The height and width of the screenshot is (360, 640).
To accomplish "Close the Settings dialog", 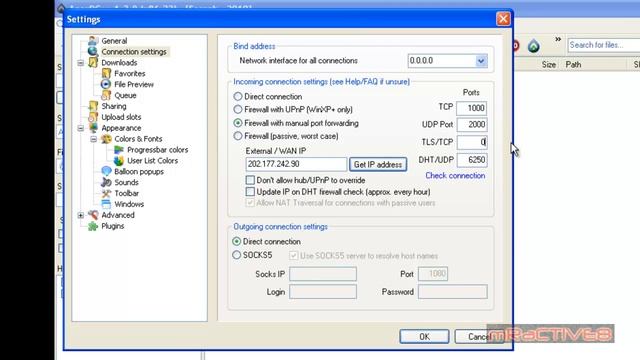I will pos(503,19).
